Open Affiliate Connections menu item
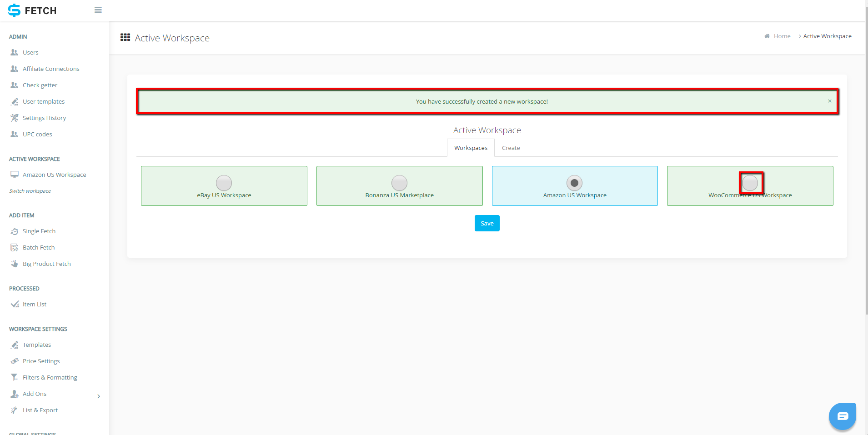 tap(51, 69)
